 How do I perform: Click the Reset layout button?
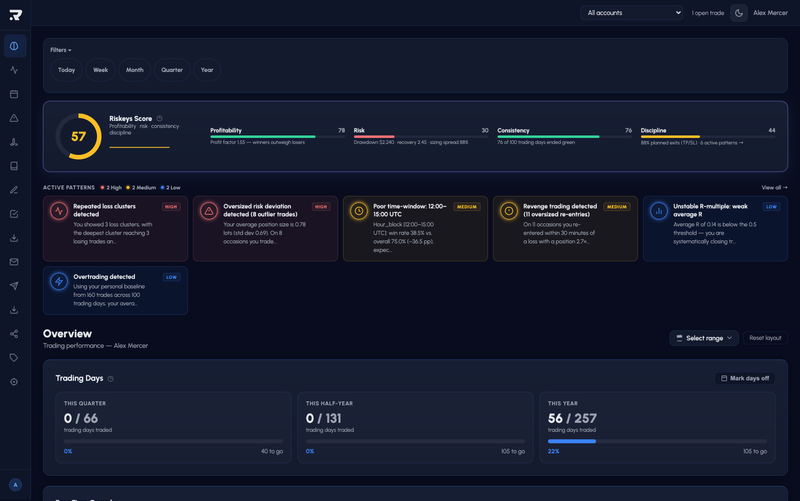[765, 338]
